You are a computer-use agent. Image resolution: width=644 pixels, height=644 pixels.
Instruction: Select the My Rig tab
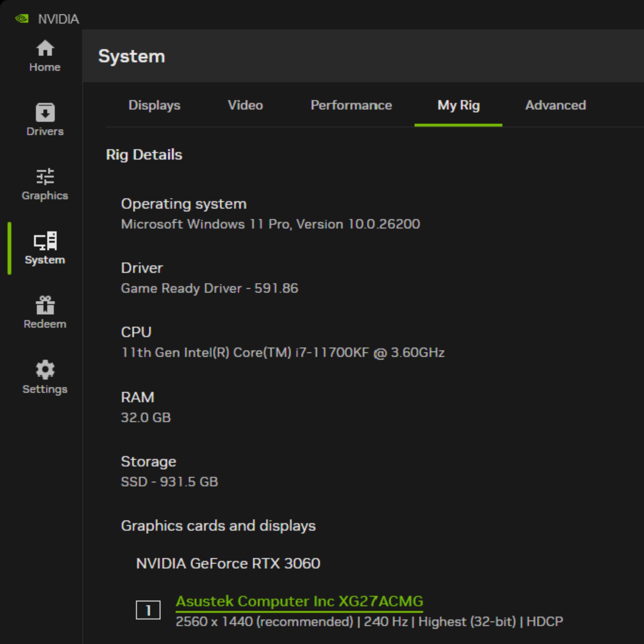coord(458,105)
